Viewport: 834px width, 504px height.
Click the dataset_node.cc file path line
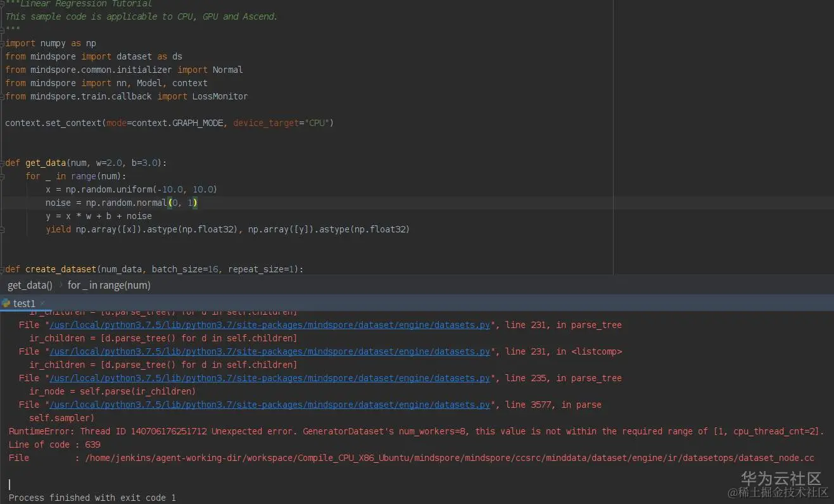412,458
